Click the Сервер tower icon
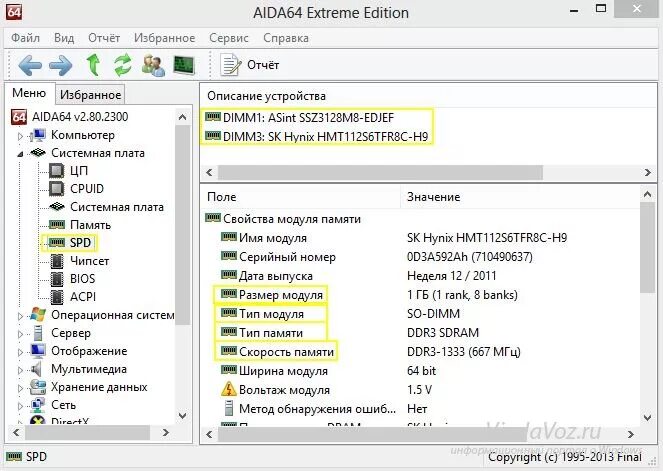 point(38,333)
